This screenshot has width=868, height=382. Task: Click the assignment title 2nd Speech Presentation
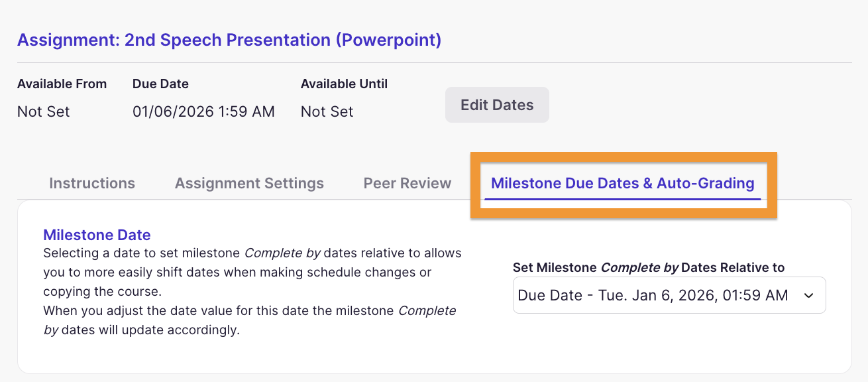pyautogui.click(x=229, y=40)
